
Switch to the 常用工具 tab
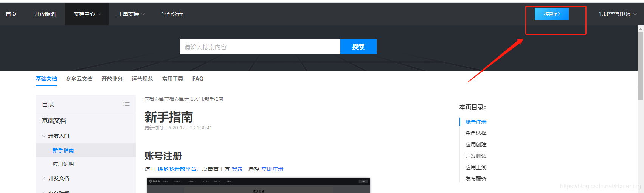173,79
